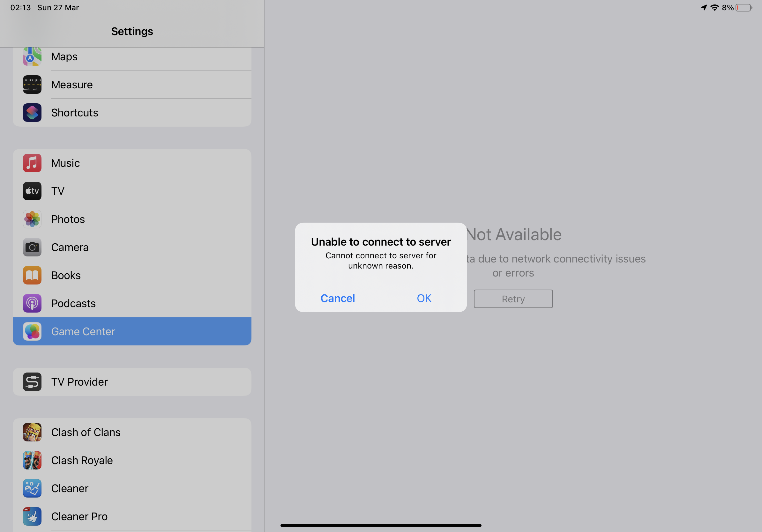
Task: Open Maps app settings
Action: click(132, 56)
